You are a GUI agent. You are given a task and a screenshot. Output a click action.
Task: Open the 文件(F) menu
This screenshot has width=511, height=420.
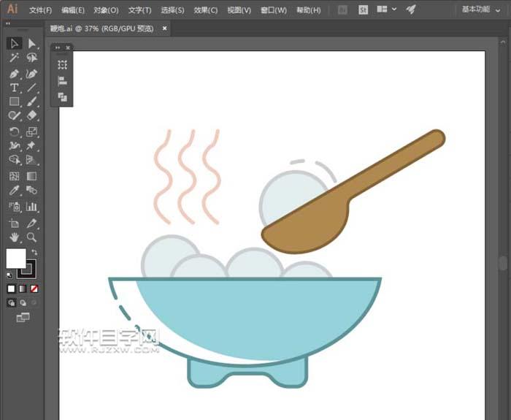[x=40, y=10]
